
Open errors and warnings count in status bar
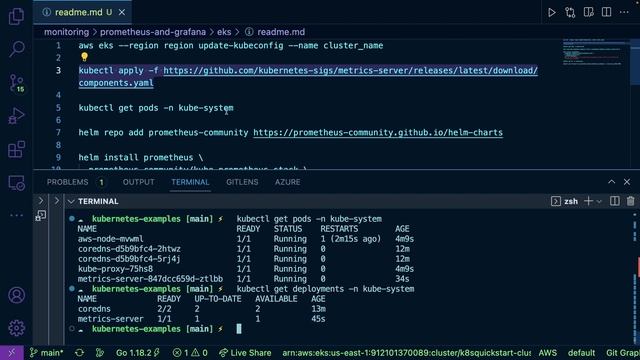[x=190, y=353]
